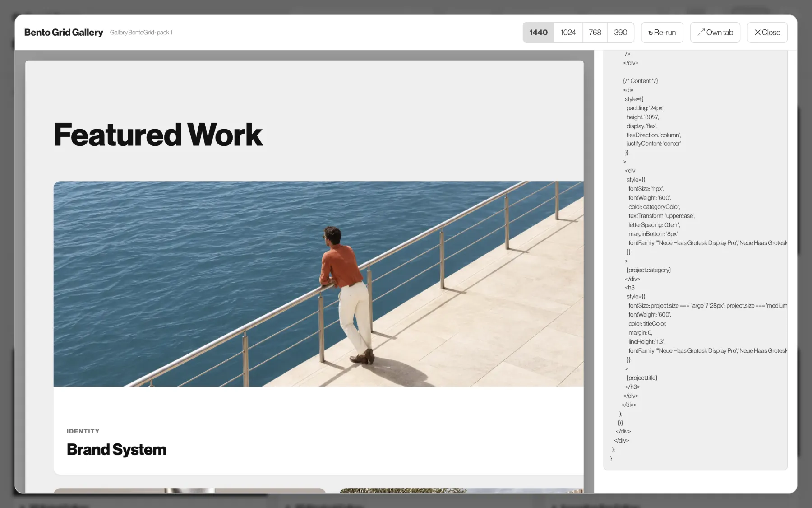Click the third project card thumbnail at bottom right
Image resolution: width=812 pixels, height=508 pixels.
[461, 490]
